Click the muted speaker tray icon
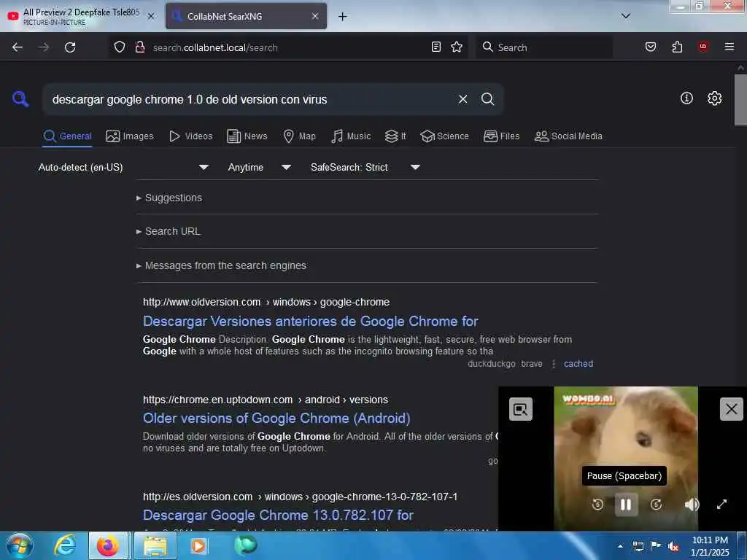The image size is (747, 560). click(673, 546)
